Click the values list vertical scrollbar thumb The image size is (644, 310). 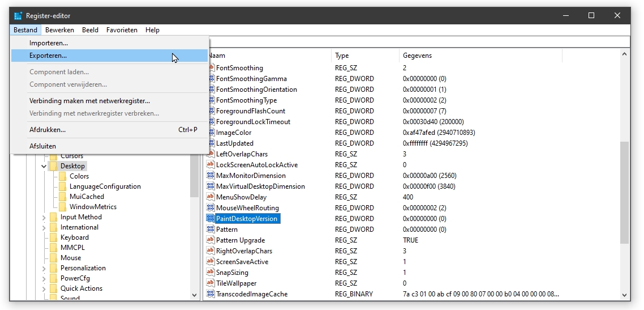624,193
